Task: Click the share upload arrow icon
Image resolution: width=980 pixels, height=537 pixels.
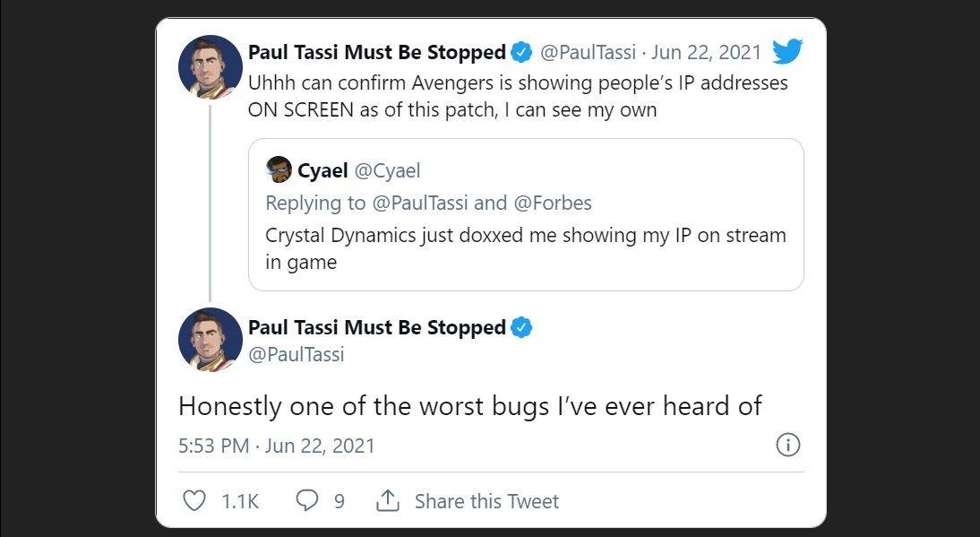Action: (x=387, y=500)
